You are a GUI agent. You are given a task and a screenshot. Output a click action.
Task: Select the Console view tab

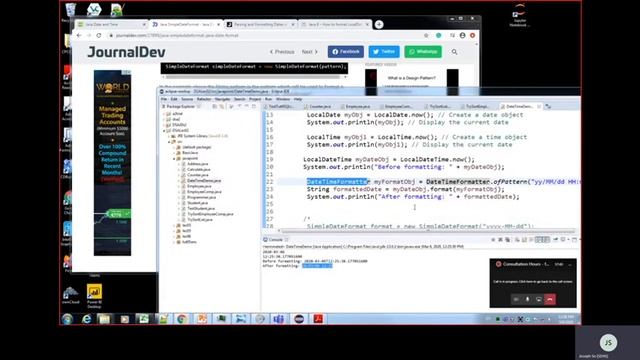click(276, 240)
